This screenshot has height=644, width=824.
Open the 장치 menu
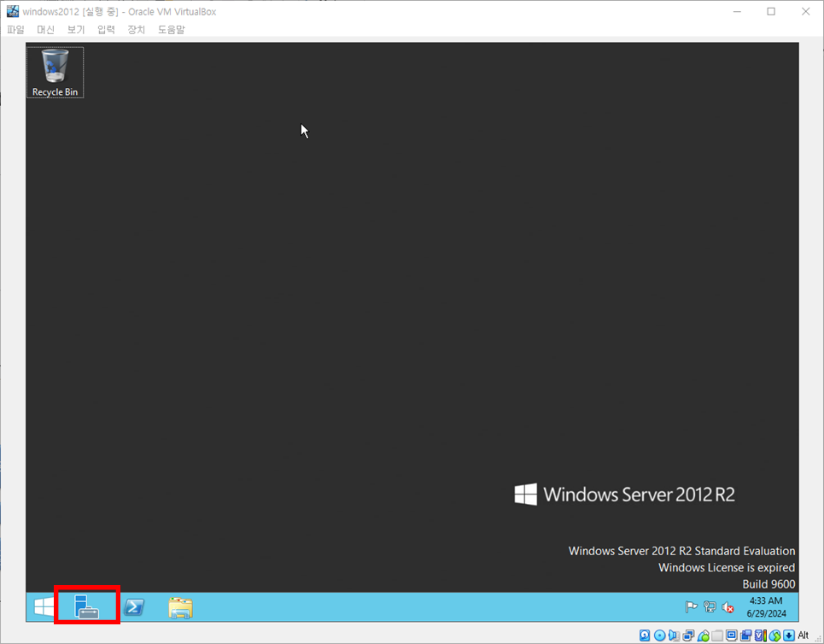tap(137, 29)
